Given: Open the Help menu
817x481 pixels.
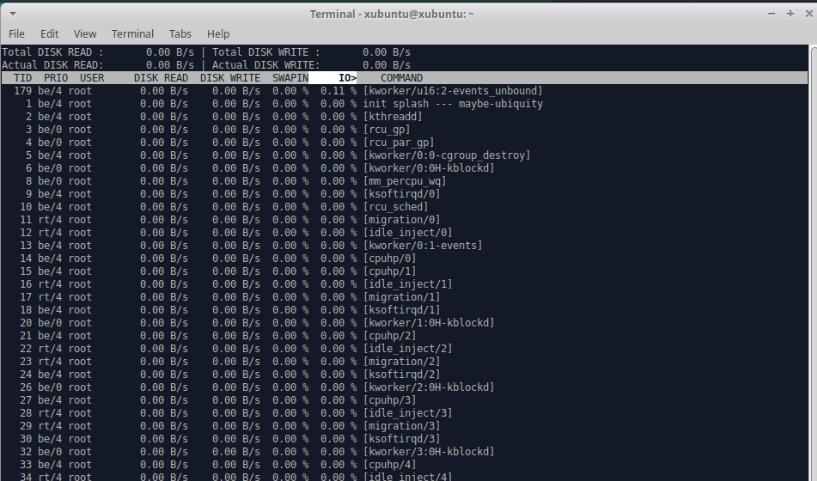Looking at the screenshot, I should (218, 34).
